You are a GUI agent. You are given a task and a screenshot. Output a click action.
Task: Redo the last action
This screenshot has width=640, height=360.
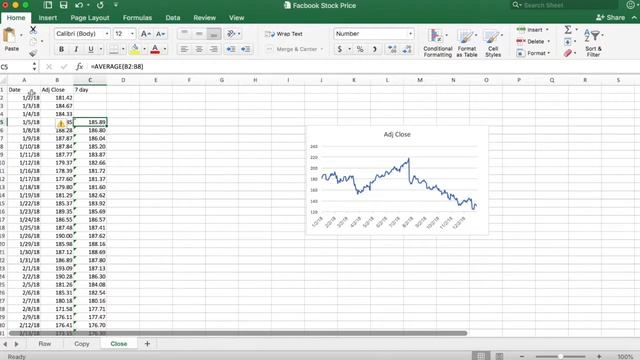(100, 5)
